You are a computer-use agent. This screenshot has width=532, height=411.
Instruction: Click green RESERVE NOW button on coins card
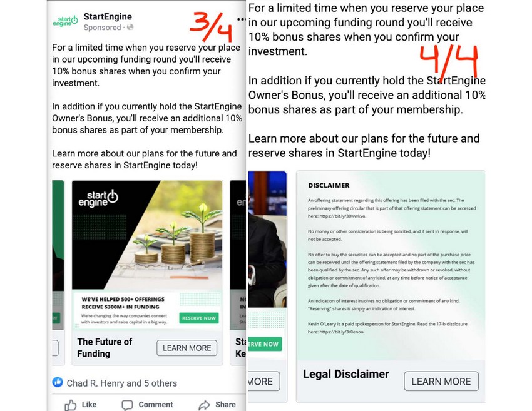[199, 318]
